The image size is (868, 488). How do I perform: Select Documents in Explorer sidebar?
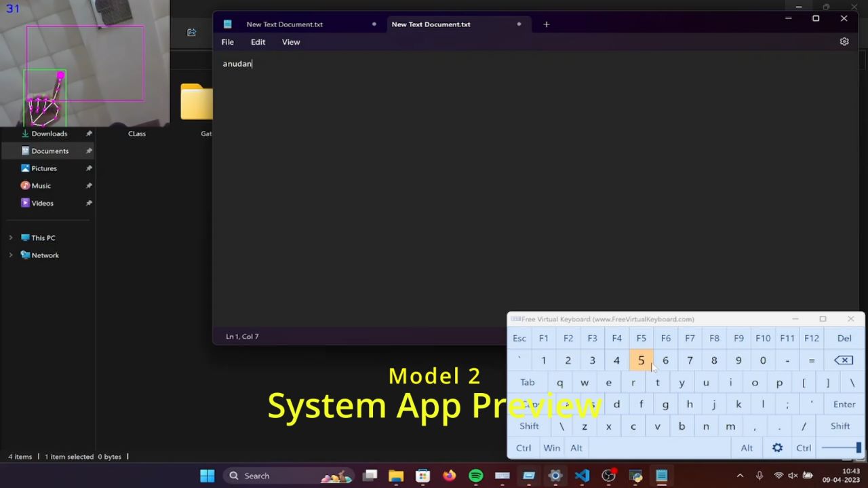[49, 151]
